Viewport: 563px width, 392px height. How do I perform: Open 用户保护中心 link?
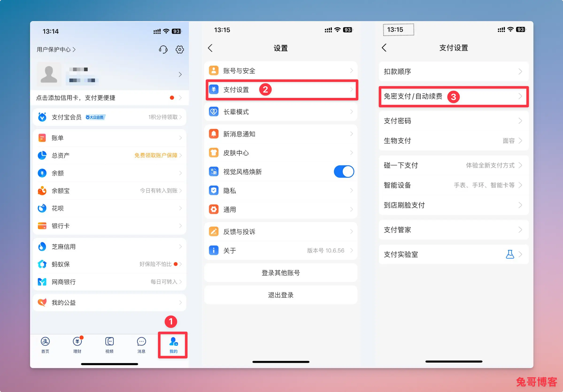56,50
